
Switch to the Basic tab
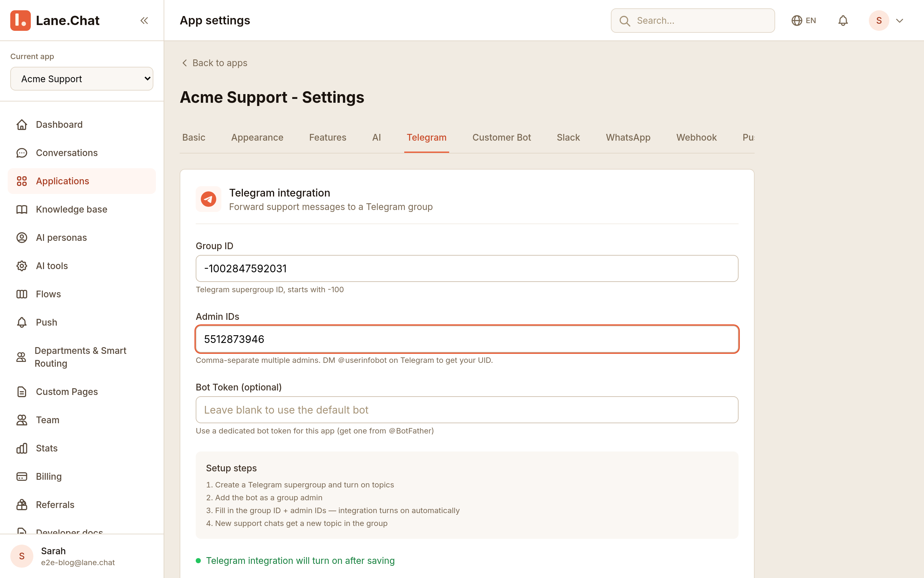(193, 138)
